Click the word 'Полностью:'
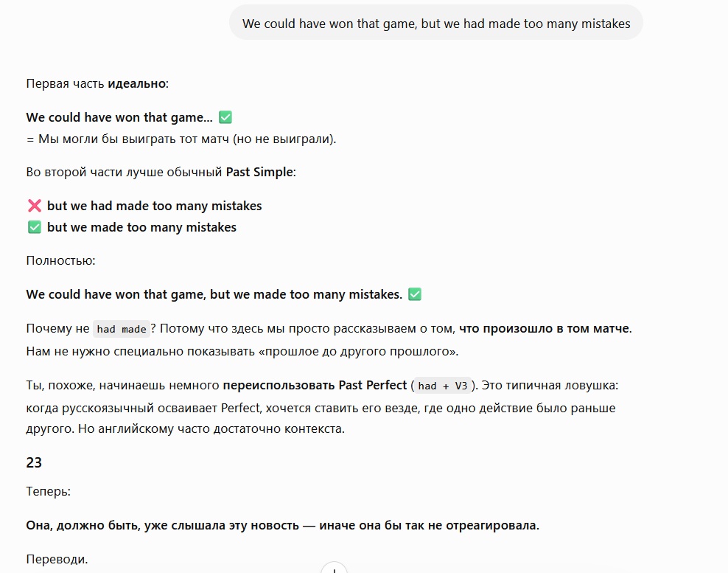Viewport: 728px width, 573px height. [x=60, y=260]
